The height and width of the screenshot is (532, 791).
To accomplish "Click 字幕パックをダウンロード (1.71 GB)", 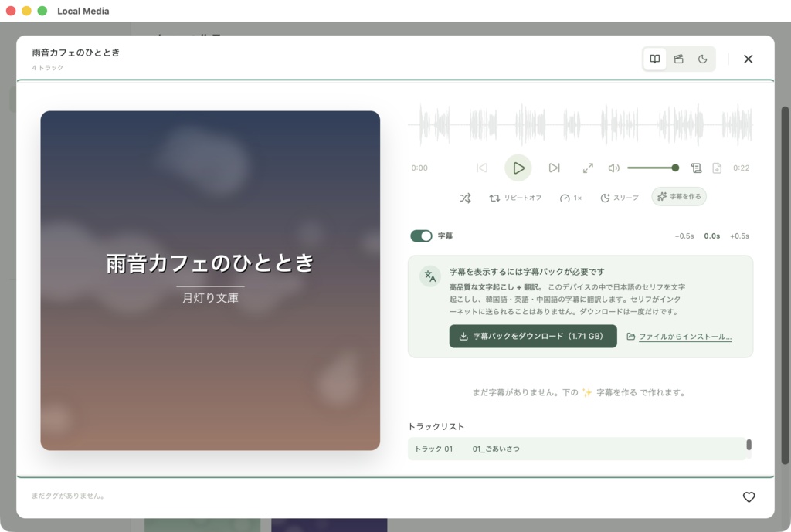I will [x=533, y=337].
